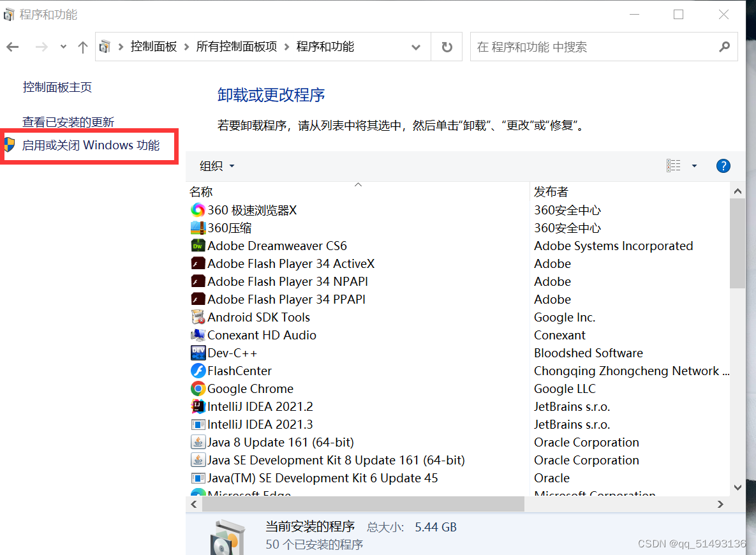Select IntelliJ IDEA 2021.3 row text

[260, 424]
